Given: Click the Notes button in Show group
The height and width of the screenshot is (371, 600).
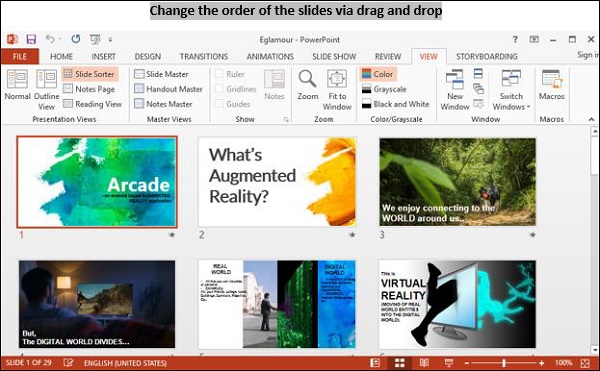Looking at the screenshot, I should pyautogui.click(x=274, y=85).
